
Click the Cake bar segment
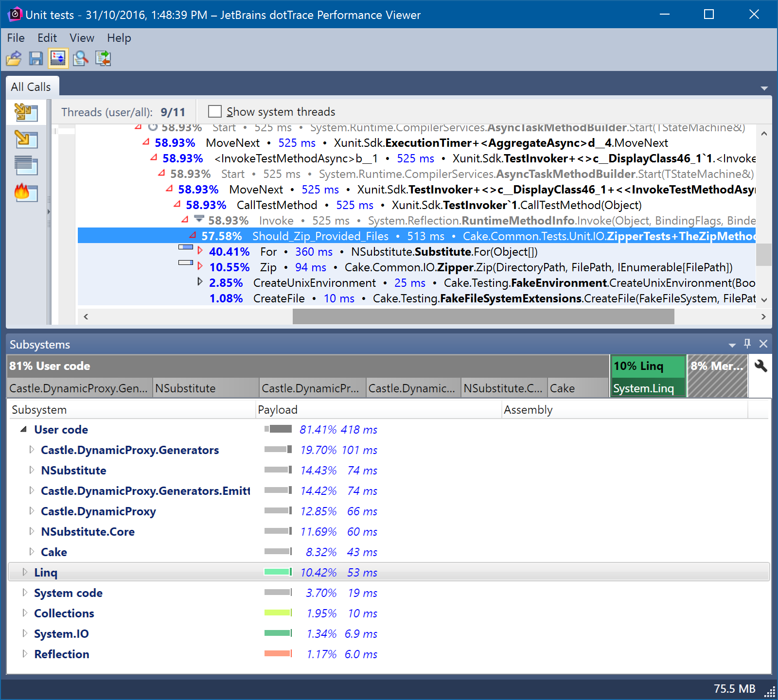coord(578,388)
